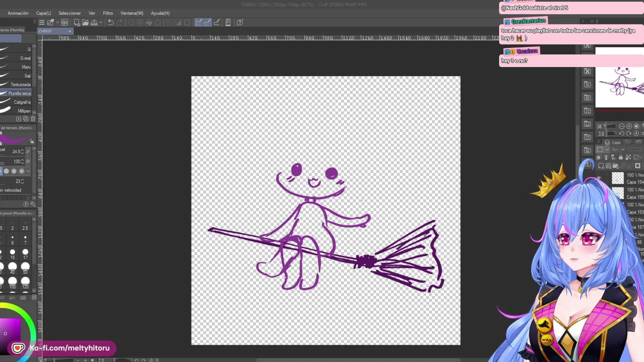The height and width of the screenshot is (362, 644).
Task: Click the Navigator preview thumbnail
Action: 620,78
